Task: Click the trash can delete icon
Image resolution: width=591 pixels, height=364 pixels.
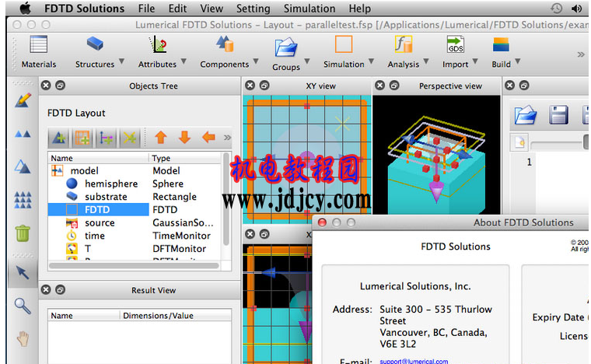Action: [x=23, y=233]
